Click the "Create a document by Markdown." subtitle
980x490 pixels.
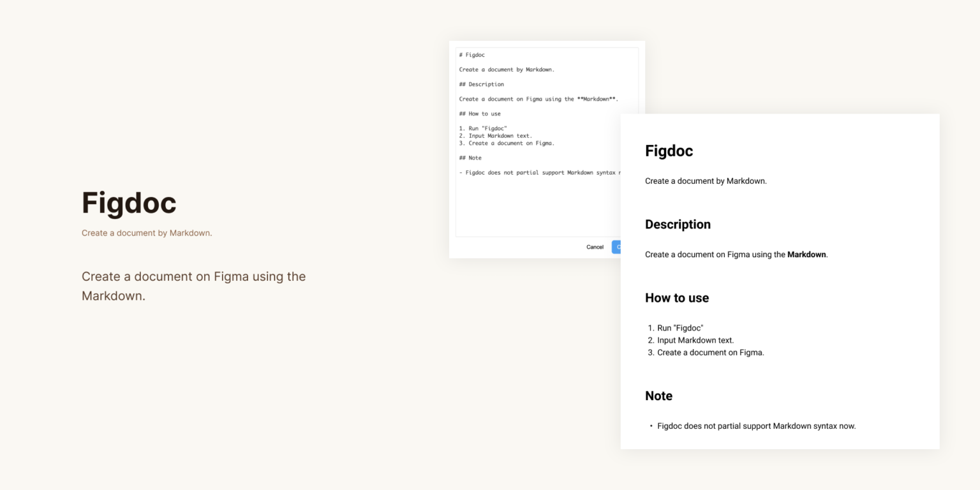[146, 233]
